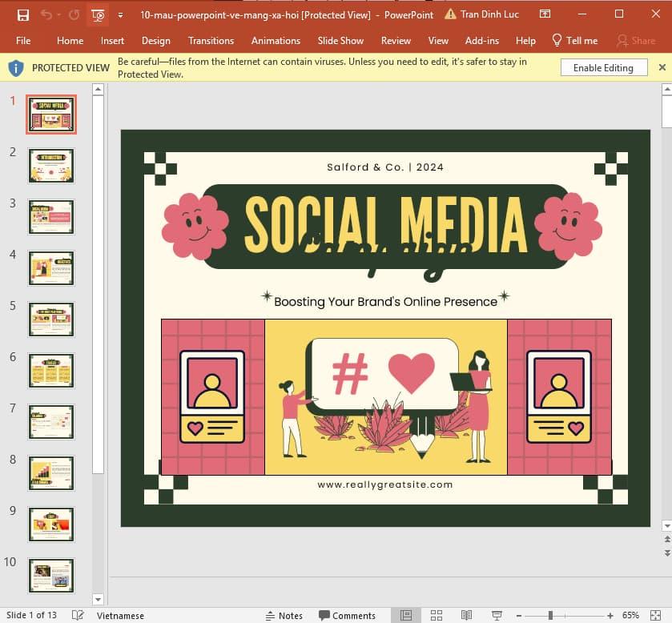Click the Enable Editing button
672x623 pixels.
click(603, 67)
